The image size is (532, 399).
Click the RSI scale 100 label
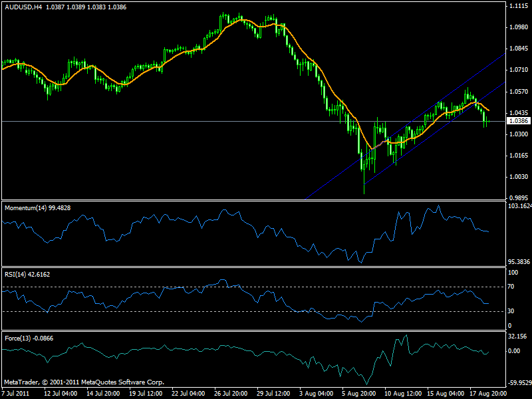(513, 273)
